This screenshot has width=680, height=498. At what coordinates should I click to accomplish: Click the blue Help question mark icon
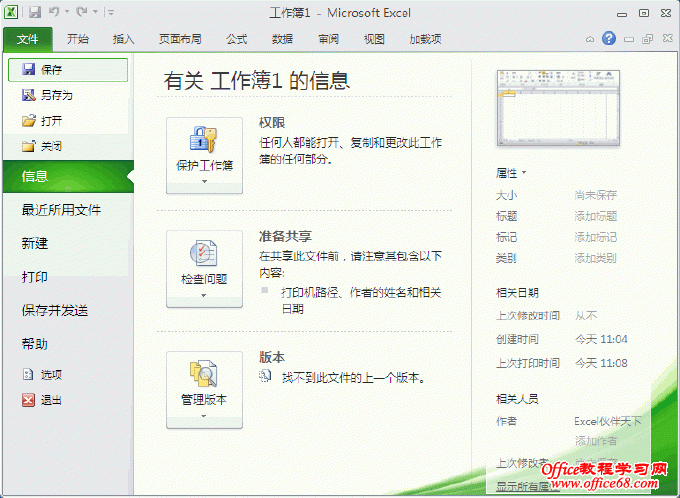[609, 39]
